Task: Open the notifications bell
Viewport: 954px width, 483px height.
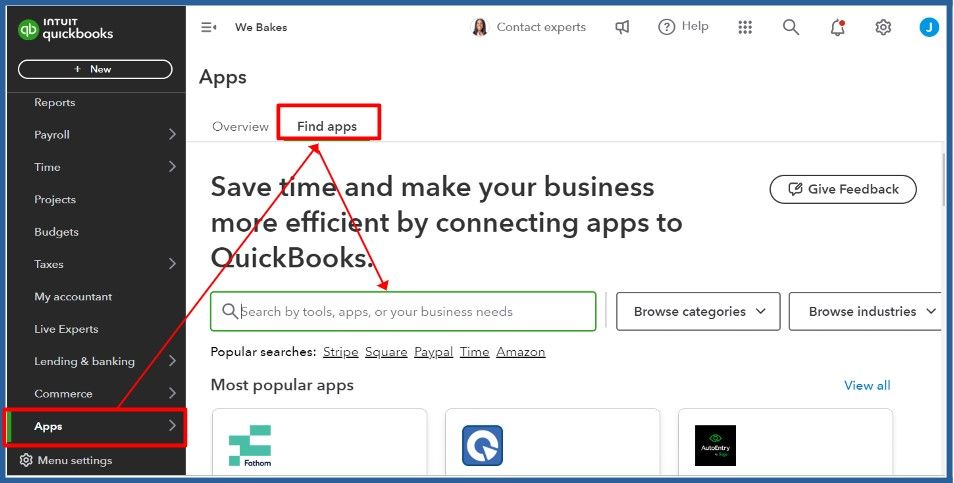Action: [838, 27]
